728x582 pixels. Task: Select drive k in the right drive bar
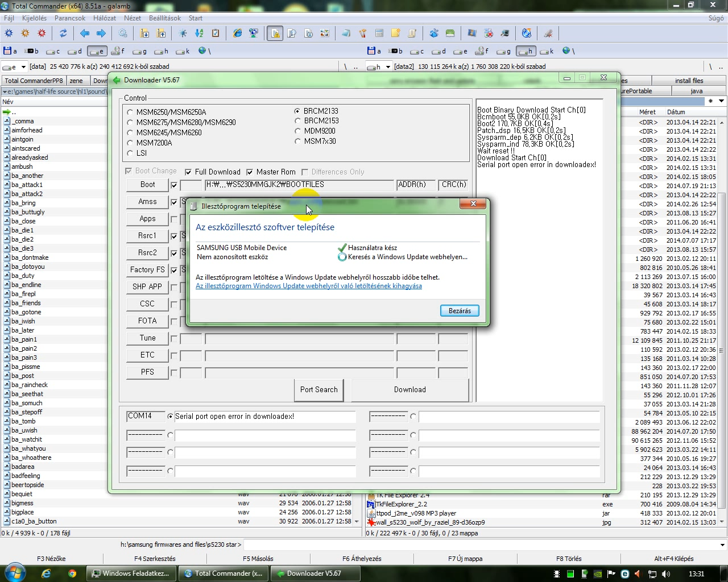pyautogui.click(x=547, y=51)
